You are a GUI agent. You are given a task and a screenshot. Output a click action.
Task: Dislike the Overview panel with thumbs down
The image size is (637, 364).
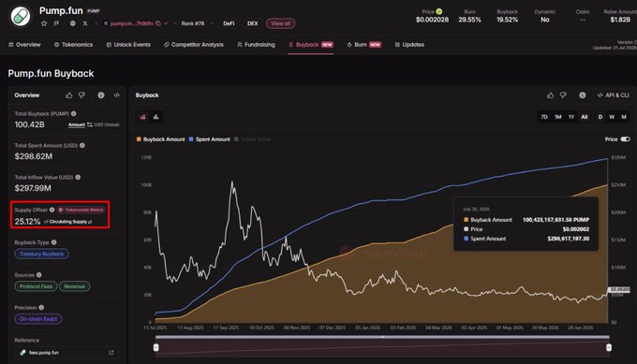pos(82,95)
